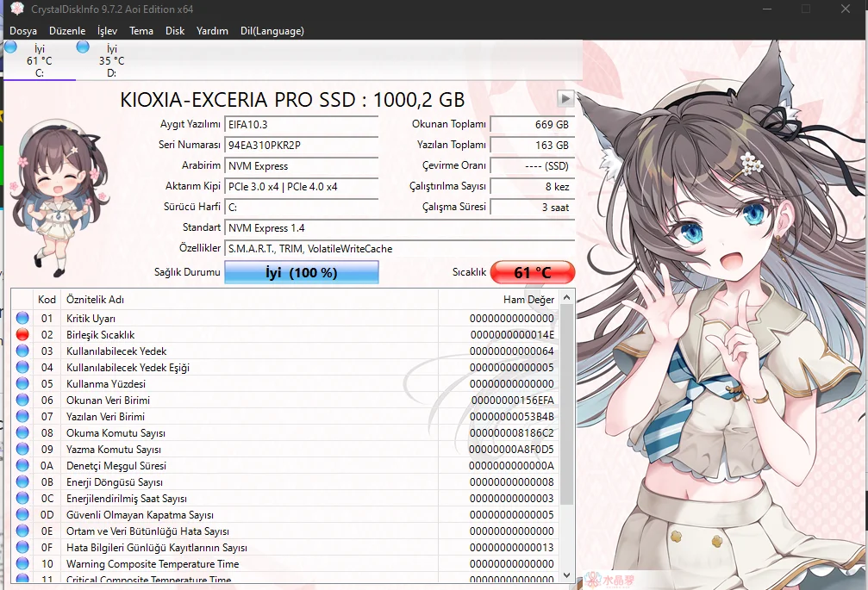Click the Seri Numarası field
868x590 pixels.
click(301, 145)
